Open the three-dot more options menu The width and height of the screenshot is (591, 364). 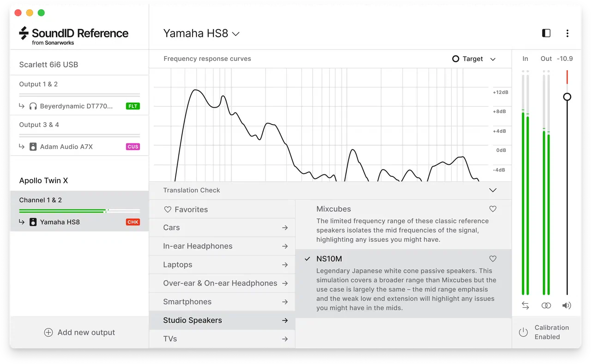tap(567, 33)
